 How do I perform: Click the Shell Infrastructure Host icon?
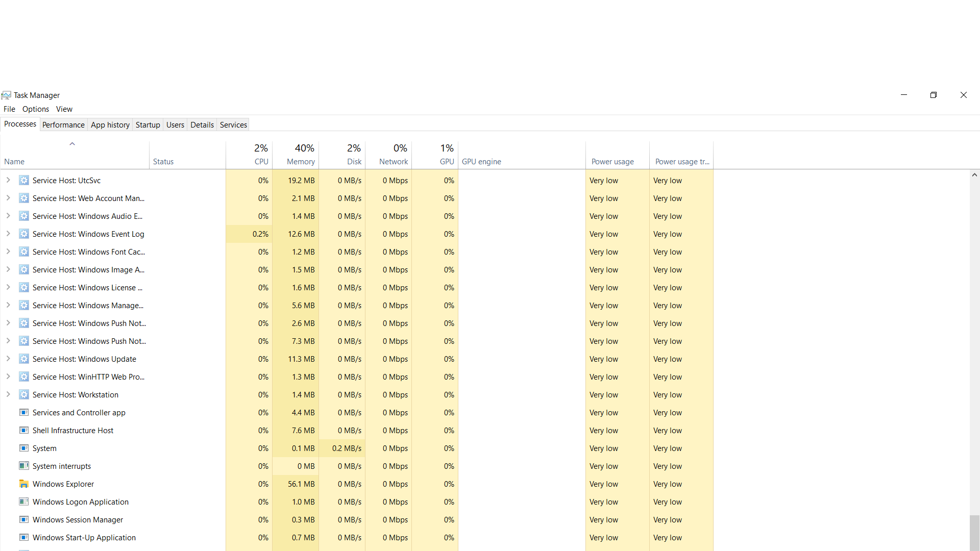click(23, 430)
